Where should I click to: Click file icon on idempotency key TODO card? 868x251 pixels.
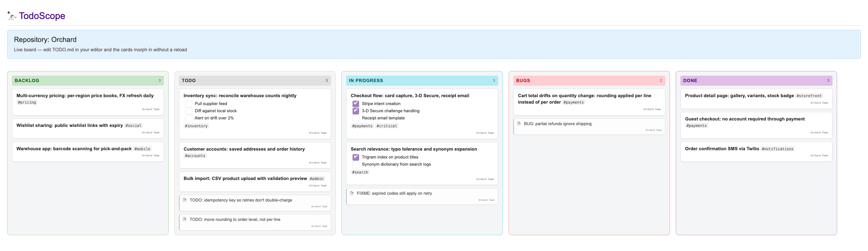click(x=185, y=200)
